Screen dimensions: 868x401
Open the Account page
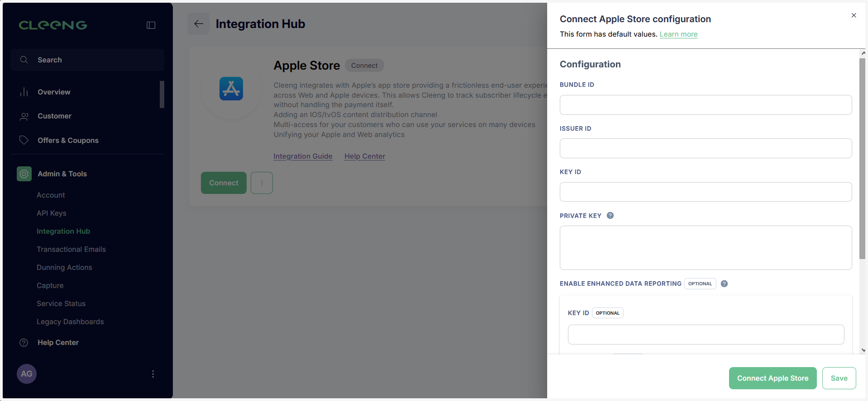coord(51,195)
